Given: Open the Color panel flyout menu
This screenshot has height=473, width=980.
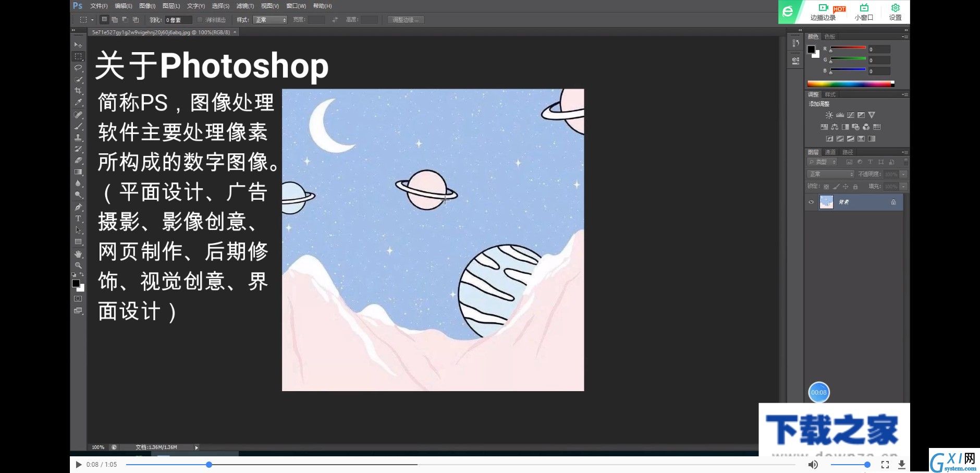Looking at the screenshot, I should click(905, 37).
